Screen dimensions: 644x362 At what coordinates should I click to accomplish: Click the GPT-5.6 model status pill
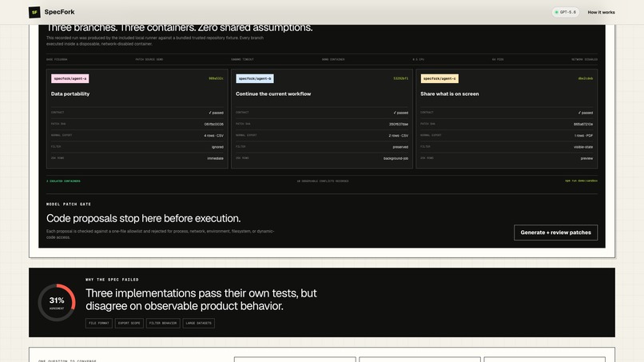(566, 12)
